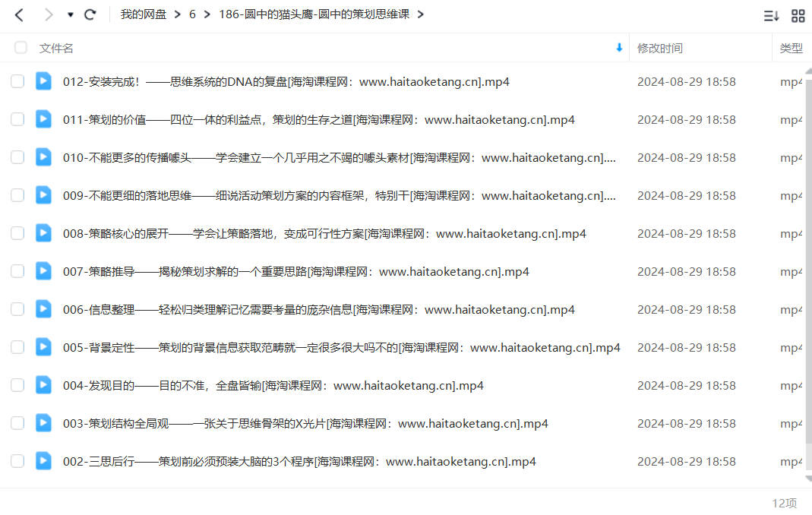Check the box for file 007-策略推导

[x=17, y=271]
